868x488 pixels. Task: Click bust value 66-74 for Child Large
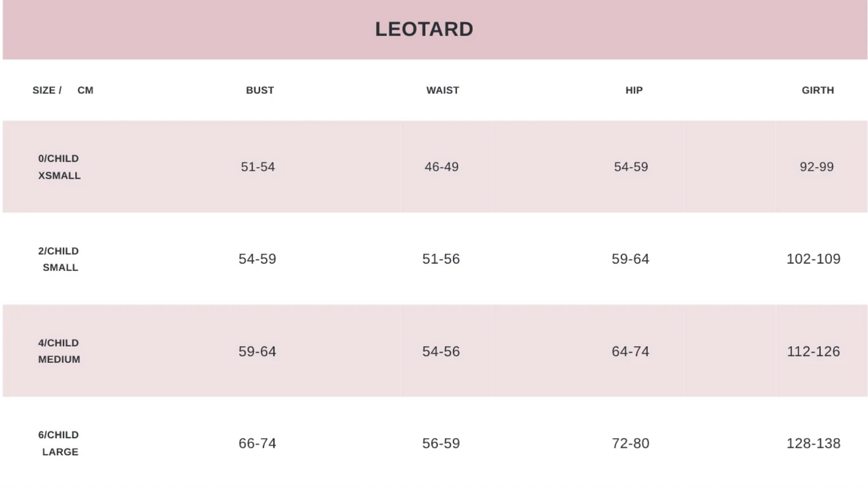257,444
